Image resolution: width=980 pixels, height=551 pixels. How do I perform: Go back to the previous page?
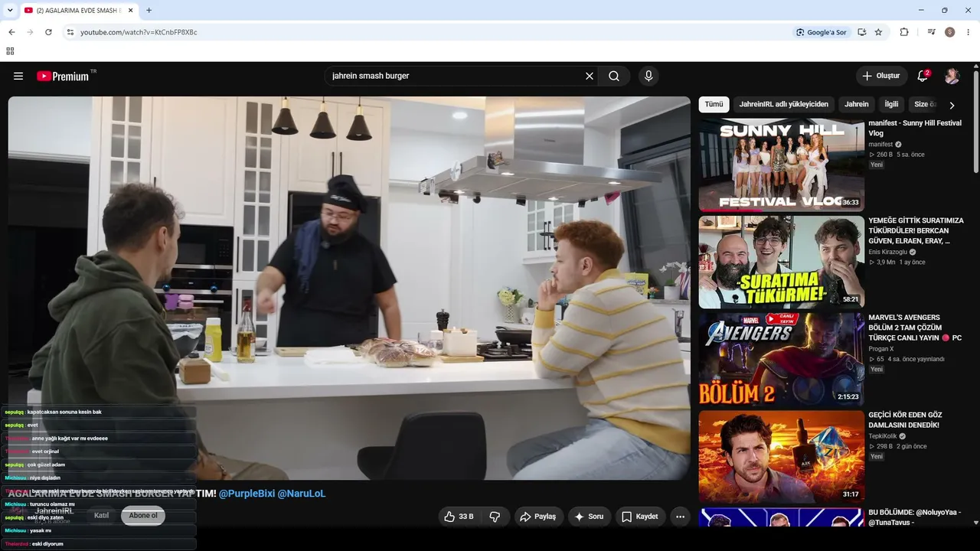(11, 32)
